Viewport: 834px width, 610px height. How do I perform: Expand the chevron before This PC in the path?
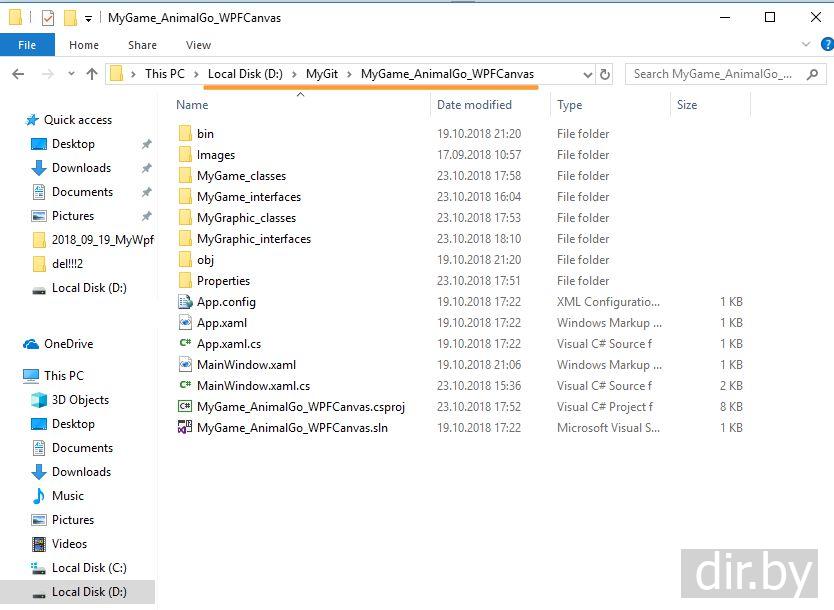[134, 74]
